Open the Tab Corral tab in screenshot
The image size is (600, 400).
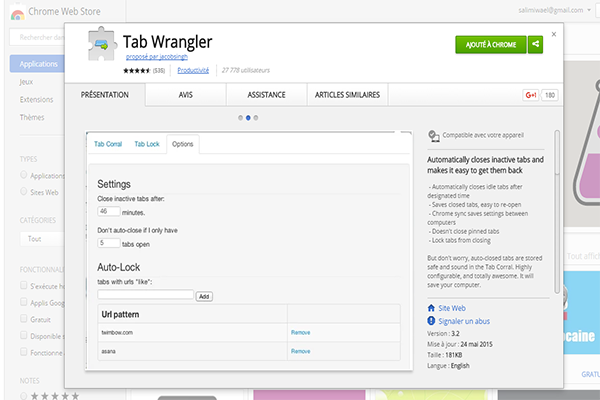pyautogui.click(x=108, y=144)
